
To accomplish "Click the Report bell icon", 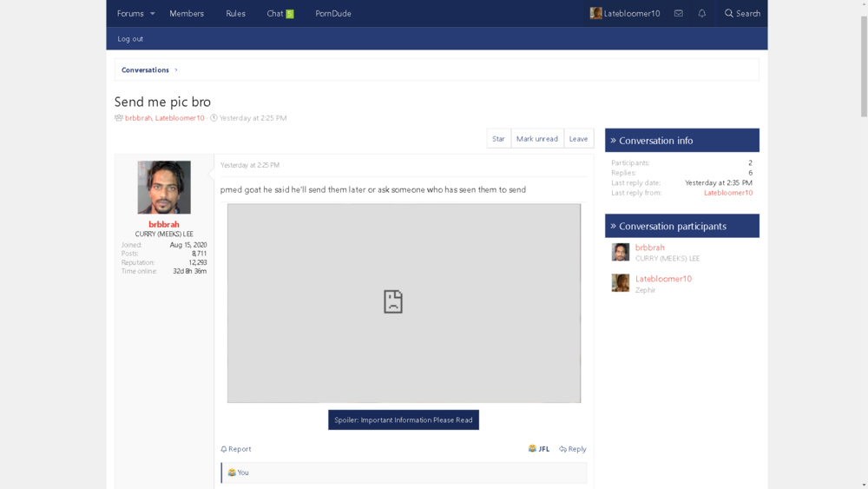I will [224, 449].
